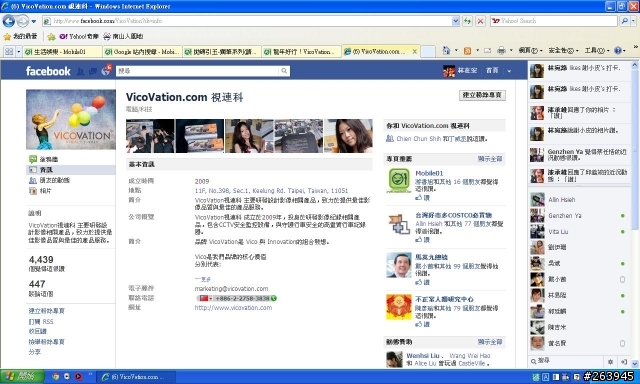640x384 pixels.
Task: Switch to the 新年好行 VicoVation tab
Action: (x=301, y=51)
